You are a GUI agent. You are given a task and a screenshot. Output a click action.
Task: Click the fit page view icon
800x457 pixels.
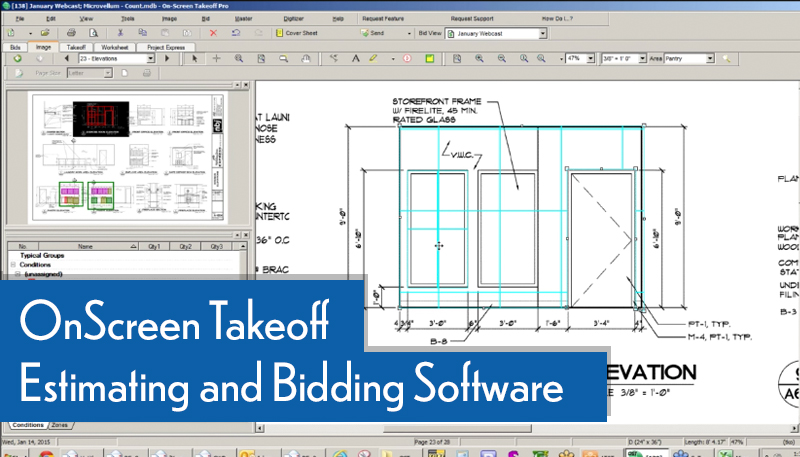tap(261, 59)
